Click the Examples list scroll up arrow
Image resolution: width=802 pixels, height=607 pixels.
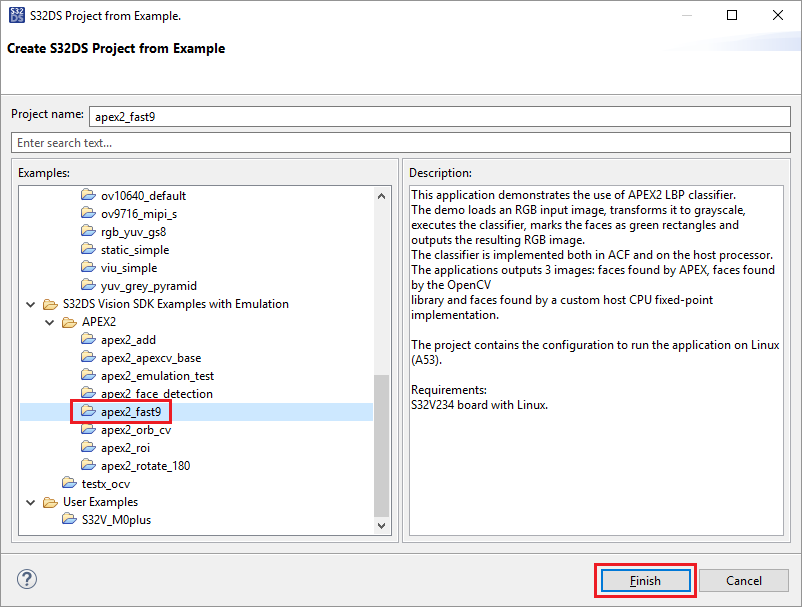(381, 196)
